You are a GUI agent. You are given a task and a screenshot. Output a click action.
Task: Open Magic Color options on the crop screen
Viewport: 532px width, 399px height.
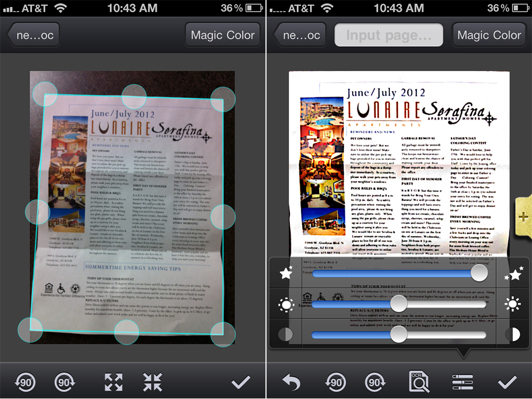coord(222,35)
